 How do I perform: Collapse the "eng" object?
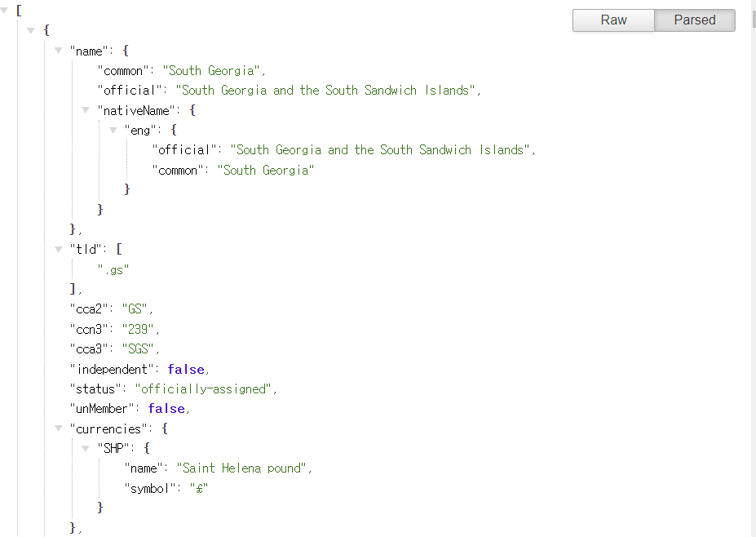(113, 131)
